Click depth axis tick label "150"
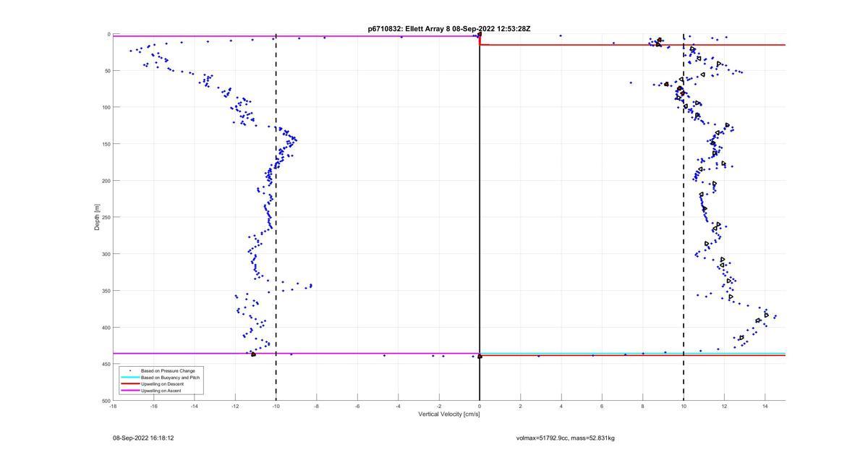Viewport: 868px width, 450px height. pos(106,144)
